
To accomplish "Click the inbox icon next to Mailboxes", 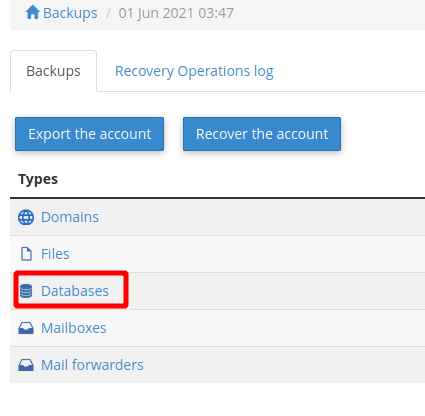I will pos(26,328).
